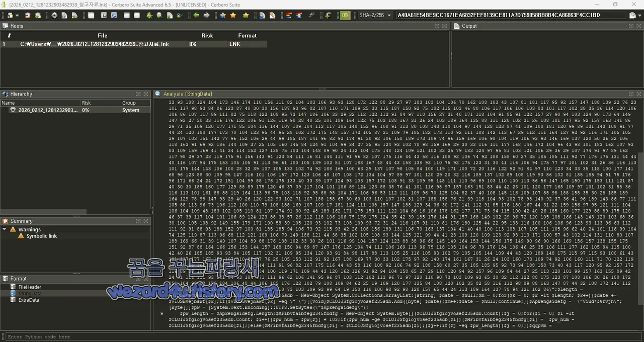This screenshot has height=342, width=644.
Task: Float the Hierarchy panel
Action: click(x=138, y=94)
